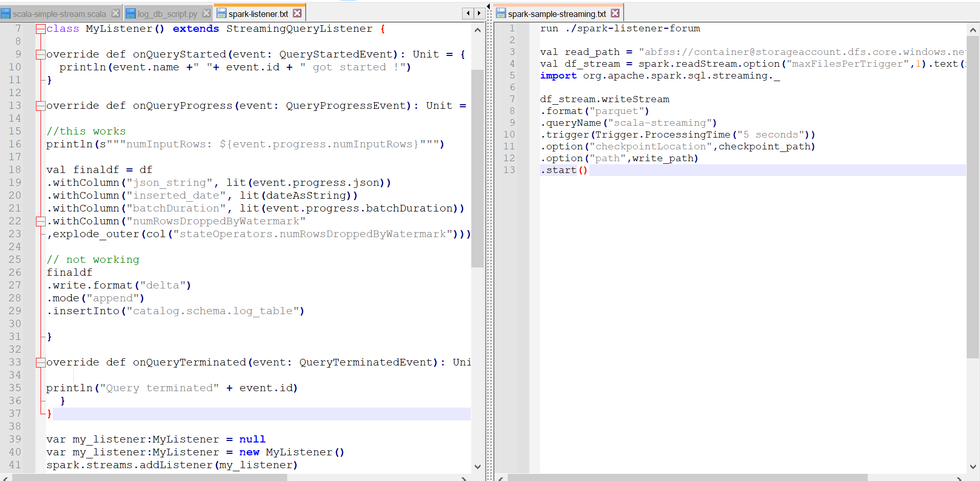Toggle fold at numRowsDroppedByWatermark line
The image size is (980, 481).
(40, 221)
